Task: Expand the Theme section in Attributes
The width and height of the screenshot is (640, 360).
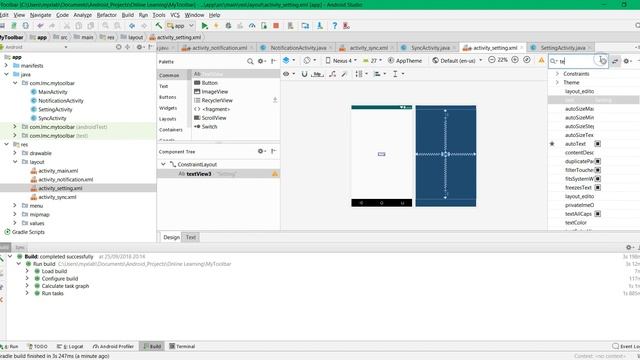Action: (557, 82)
